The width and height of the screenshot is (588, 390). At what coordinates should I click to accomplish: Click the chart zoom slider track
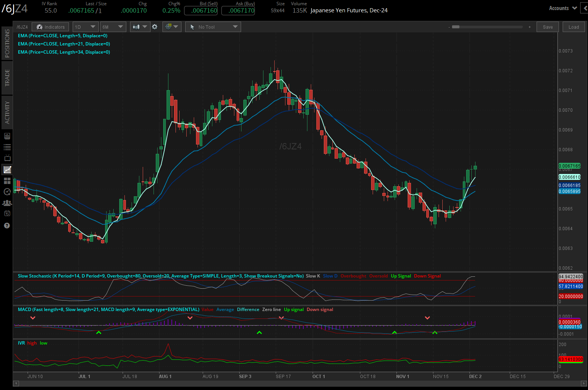tap(488, 27)
